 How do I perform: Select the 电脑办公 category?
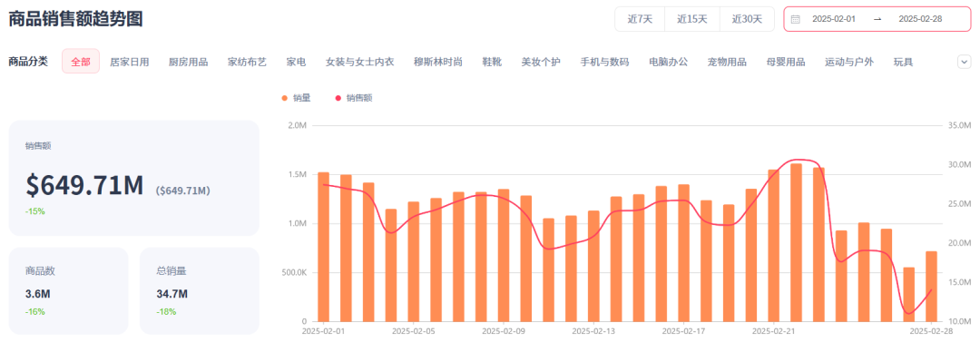tap(668, 62)
